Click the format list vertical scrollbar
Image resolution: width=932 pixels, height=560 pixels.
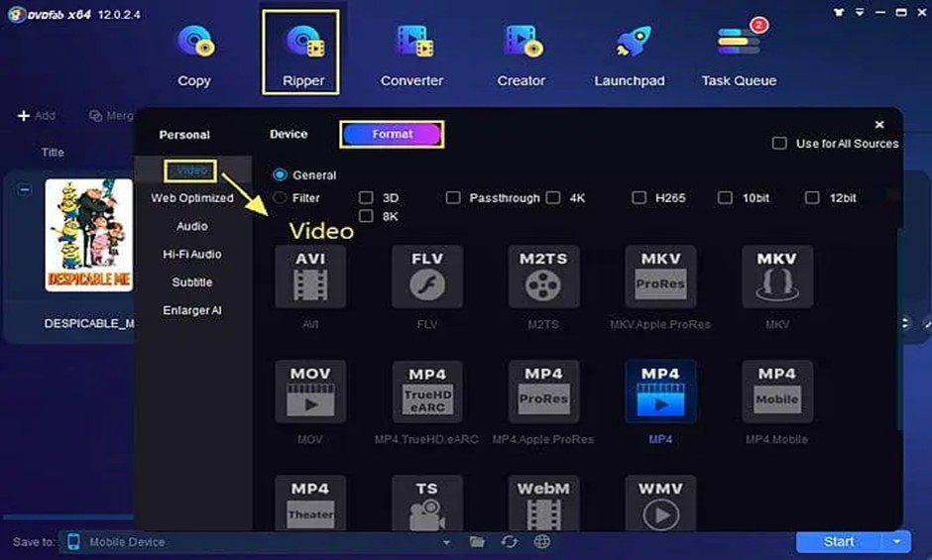point(899,330)
